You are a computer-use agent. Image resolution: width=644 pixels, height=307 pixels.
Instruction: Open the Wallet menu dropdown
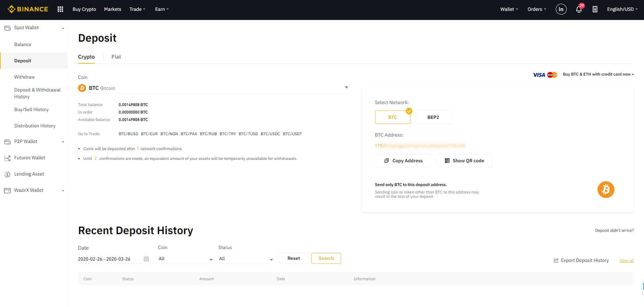509,9
